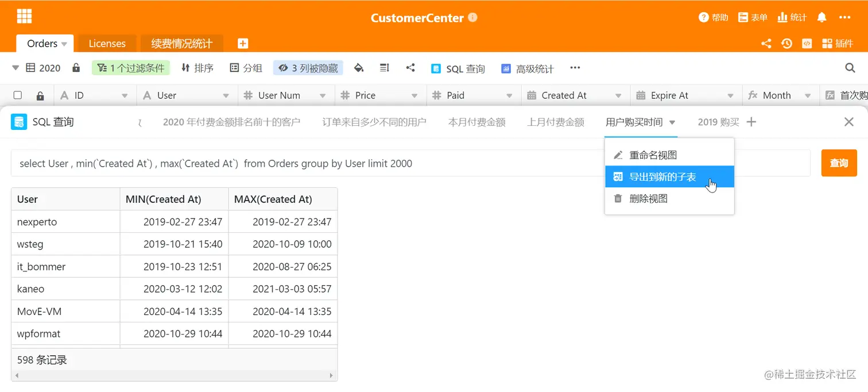Expand the ID column dropdown

125,96
